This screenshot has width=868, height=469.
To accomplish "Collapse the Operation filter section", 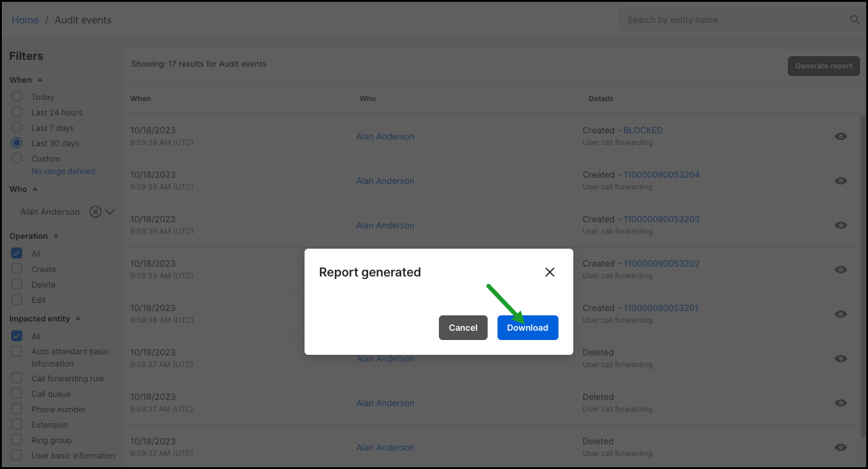I will pyautogui.click(x=56, y=236).
